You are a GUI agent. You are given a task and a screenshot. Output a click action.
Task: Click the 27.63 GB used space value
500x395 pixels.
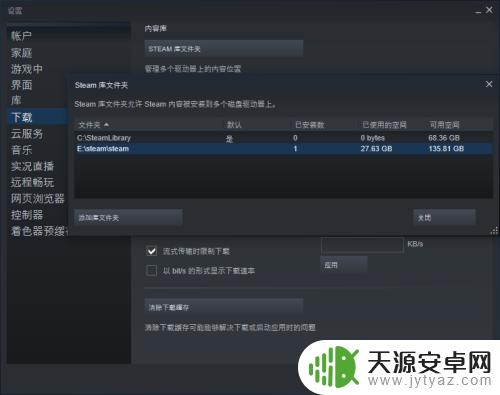coord(376,149)
